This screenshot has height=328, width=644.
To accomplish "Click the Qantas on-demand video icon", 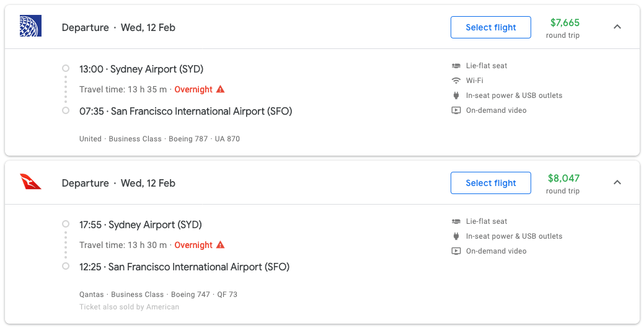I will (456, 251).
